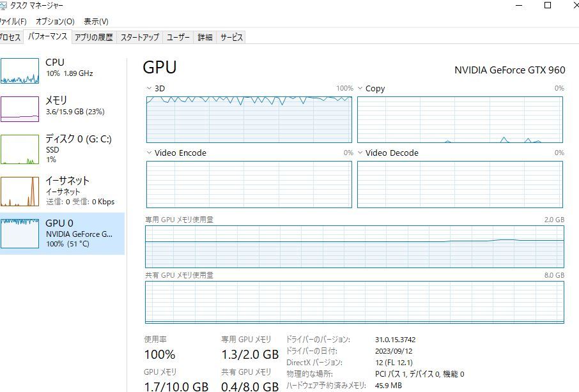Viewport: 579px width, 392px height.
Task: Open the File (ファイル) menu
Action: 12,22
